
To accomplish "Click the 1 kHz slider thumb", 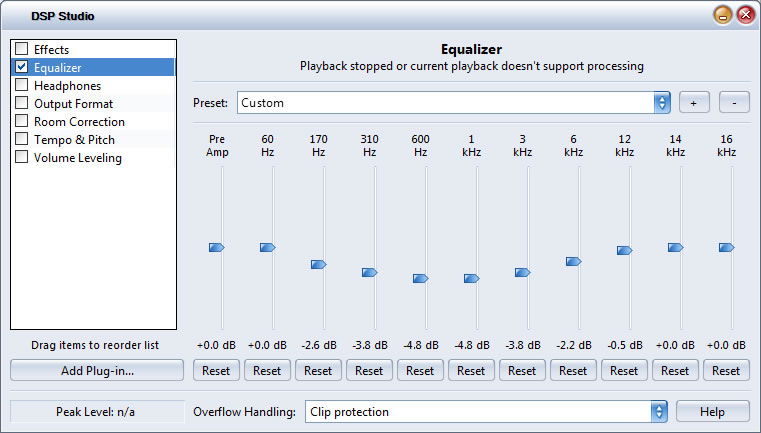I will [x=471, y=278].
